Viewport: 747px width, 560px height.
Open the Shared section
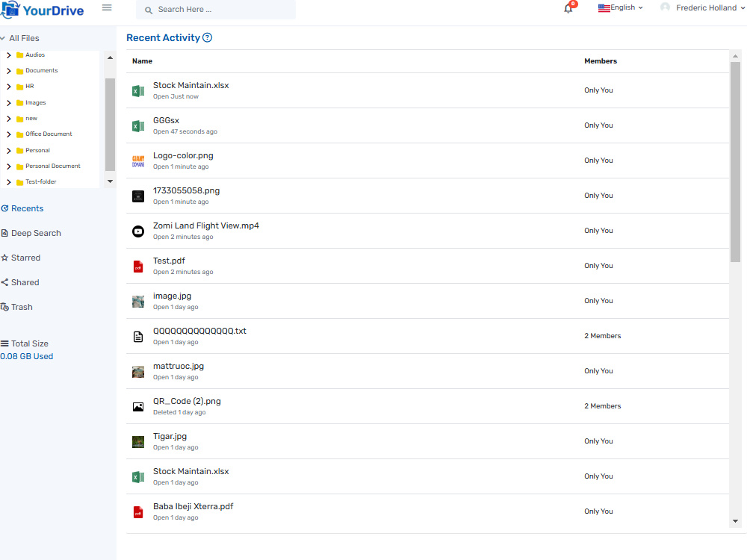pos(20,282)
